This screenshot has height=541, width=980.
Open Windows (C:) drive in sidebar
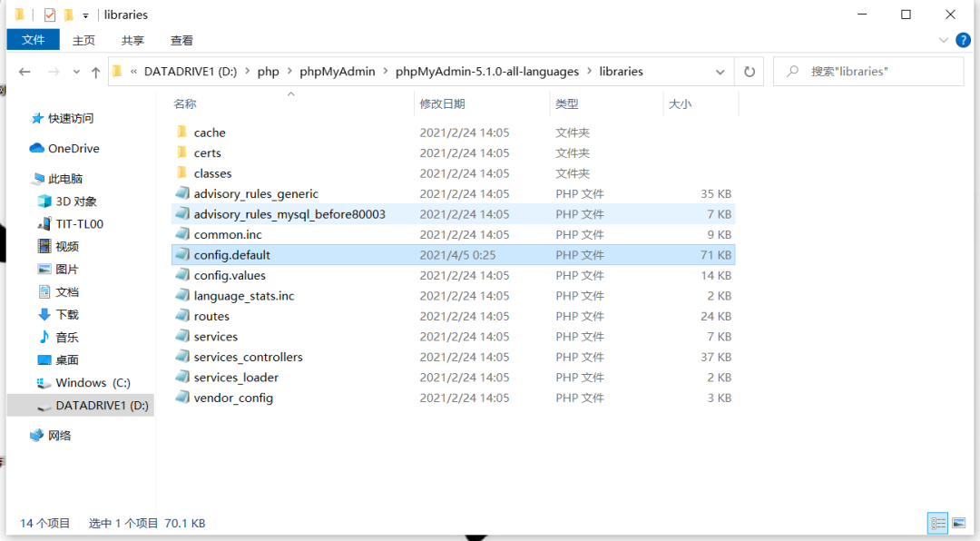93,383
